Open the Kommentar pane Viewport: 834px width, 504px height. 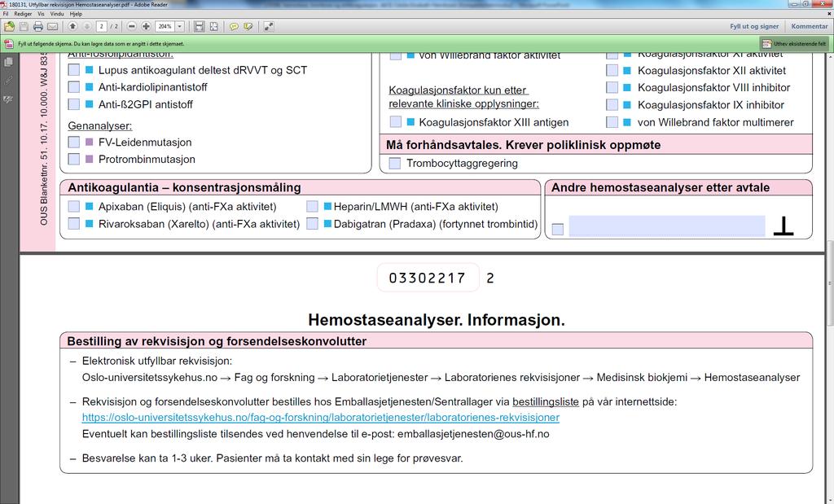coord(809,26)
